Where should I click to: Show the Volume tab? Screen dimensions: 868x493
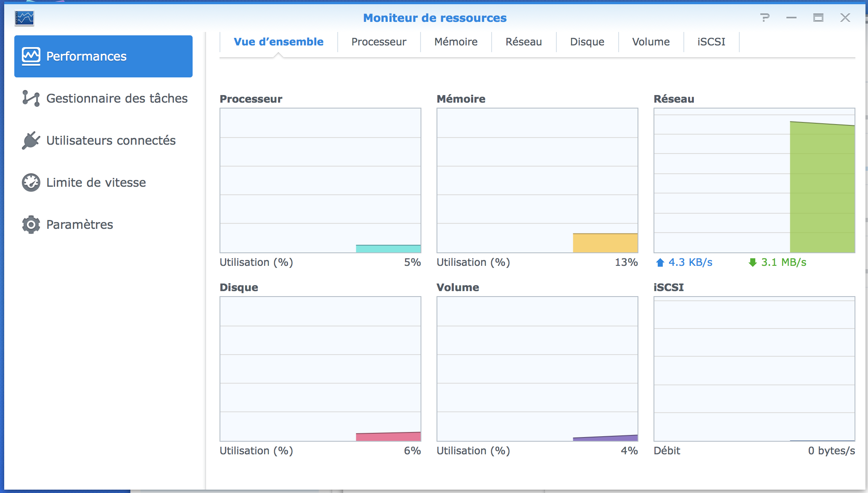pos(651,42)
